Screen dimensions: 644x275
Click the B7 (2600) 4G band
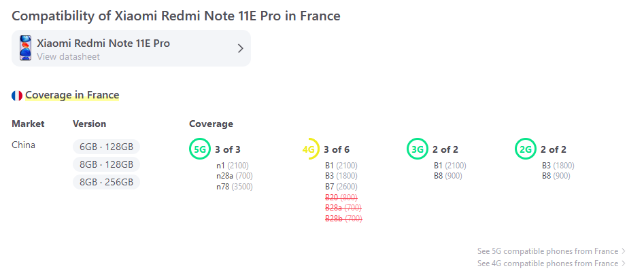[341, 187]
